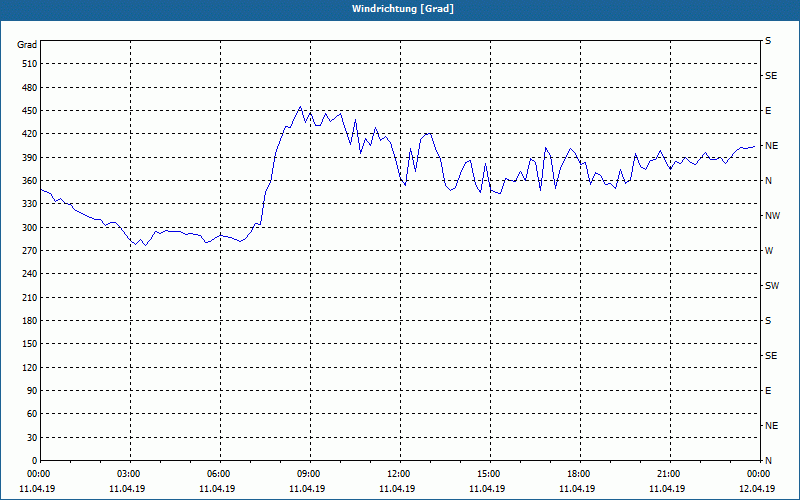
Task: Select the S compass label above SE at chart top
Action: [x=768, y=41]
